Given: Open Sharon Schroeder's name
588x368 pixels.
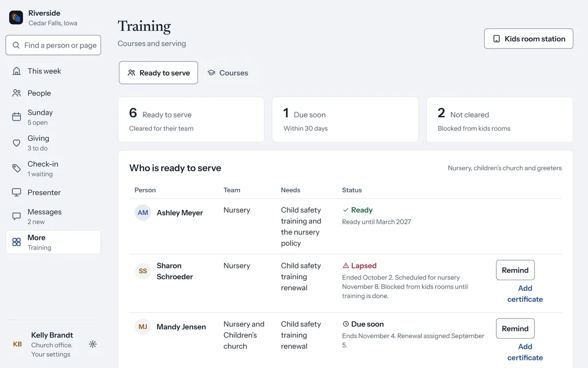Looking at the screenshot, I should (175, 271).
